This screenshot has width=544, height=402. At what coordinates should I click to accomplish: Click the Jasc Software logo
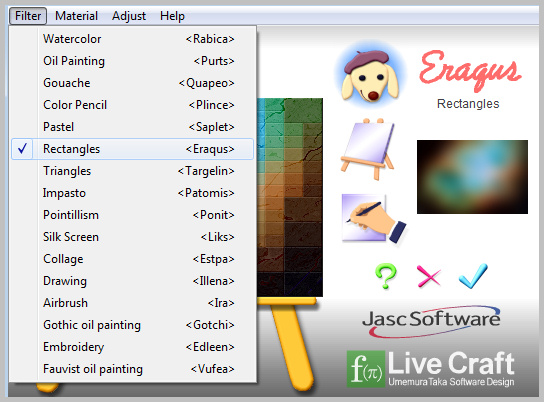tap(432, 321)
